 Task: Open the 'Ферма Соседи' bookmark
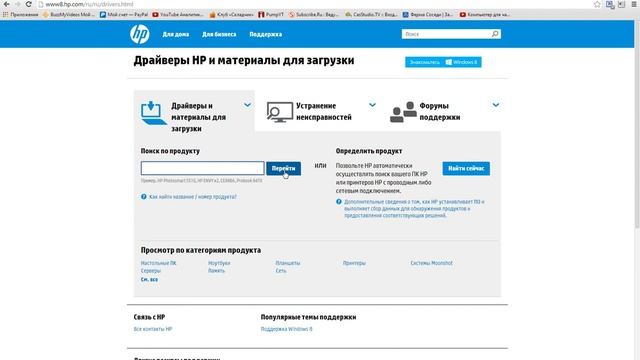[428, 14]
